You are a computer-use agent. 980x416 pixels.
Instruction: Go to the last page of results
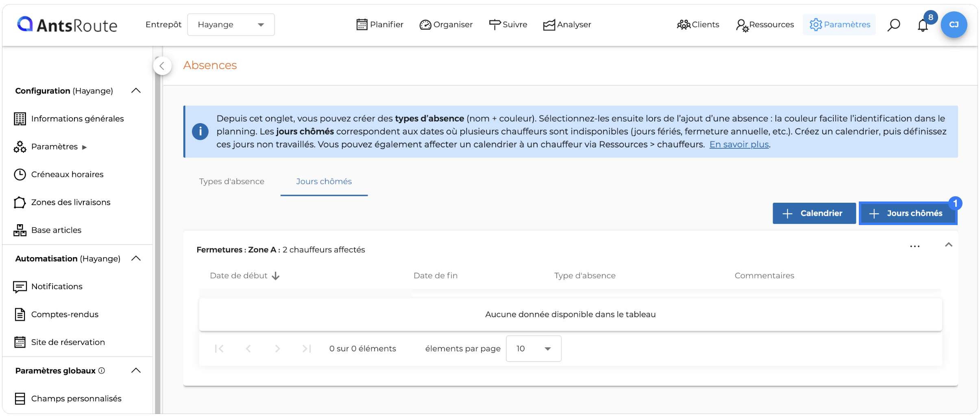pos(307,349)
